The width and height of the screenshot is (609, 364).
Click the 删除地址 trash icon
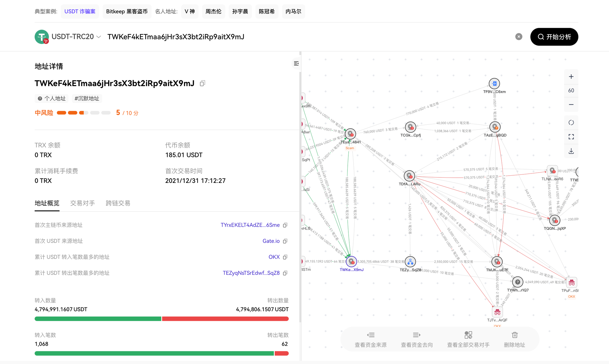coord(514,335)
